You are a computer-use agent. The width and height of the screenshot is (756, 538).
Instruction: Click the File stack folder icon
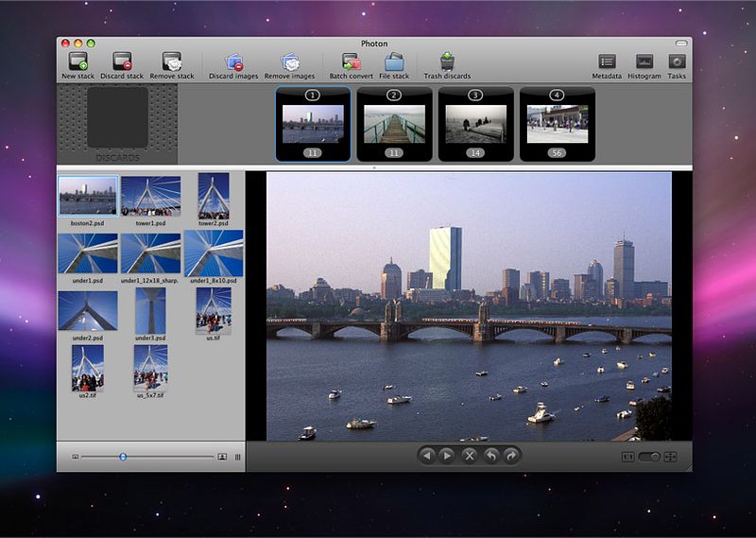point(394,62)
